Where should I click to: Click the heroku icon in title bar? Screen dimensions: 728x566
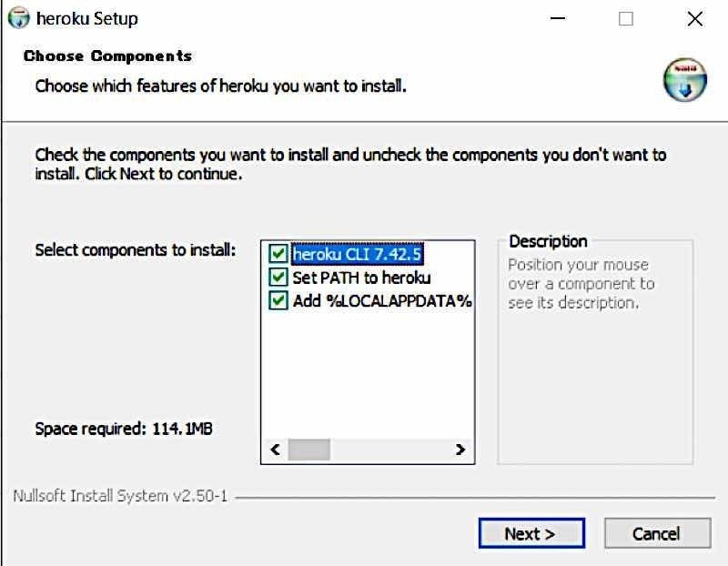click(x=18, y=18)
